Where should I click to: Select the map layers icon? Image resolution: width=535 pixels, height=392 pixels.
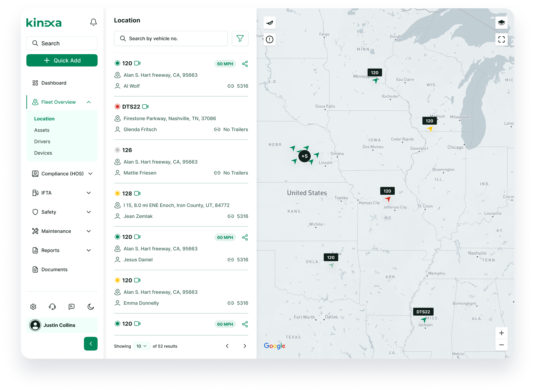click(x=501, y=23)
